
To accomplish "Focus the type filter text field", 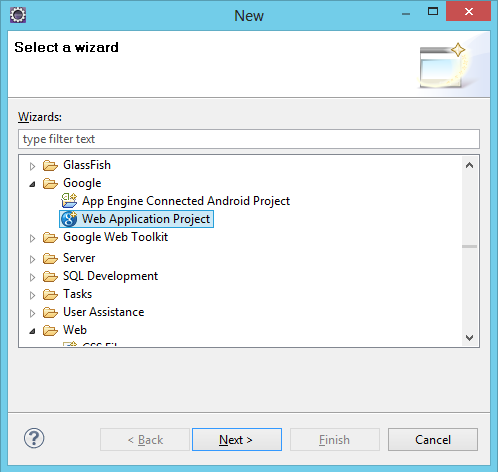I will [x=249, y=139].
